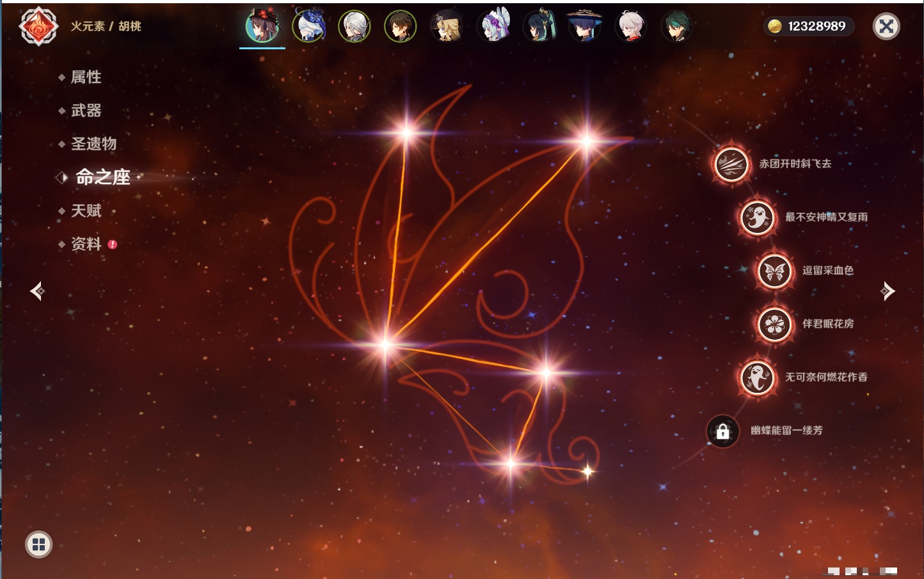Pick Navia's blonde avatar with black hat
Screen dimensions: 924x579
(x=447, y=26)
